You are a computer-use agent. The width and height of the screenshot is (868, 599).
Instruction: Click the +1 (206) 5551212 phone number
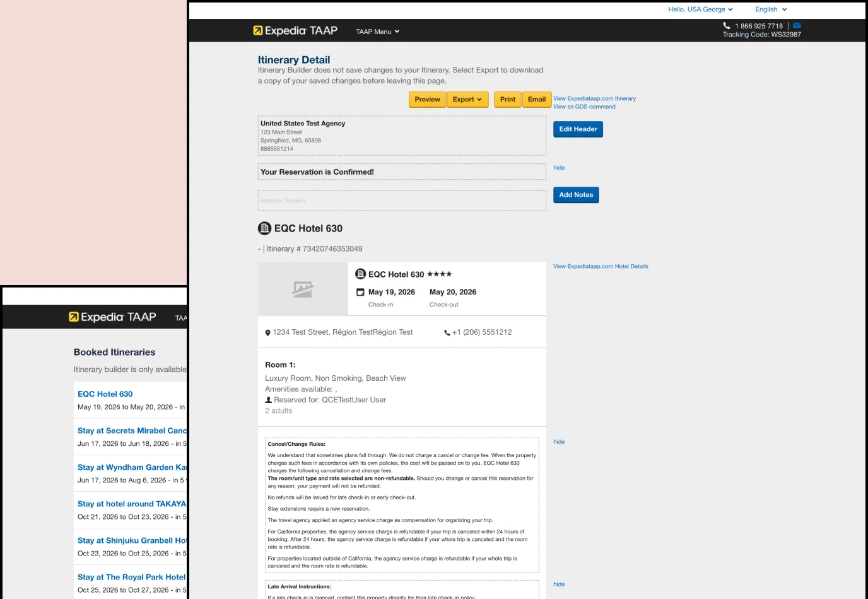point(482,332)
